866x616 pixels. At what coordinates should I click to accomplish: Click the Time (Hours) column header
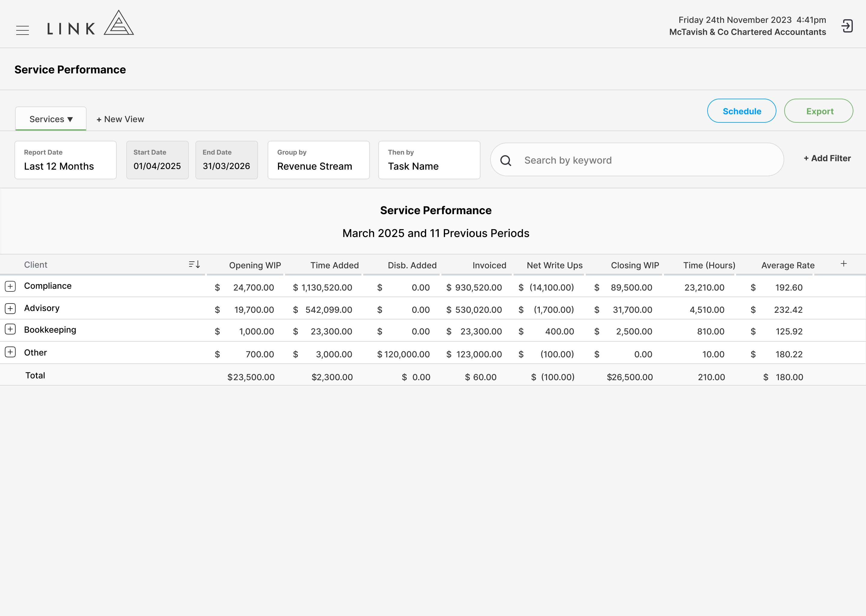[x=709, y=265]
